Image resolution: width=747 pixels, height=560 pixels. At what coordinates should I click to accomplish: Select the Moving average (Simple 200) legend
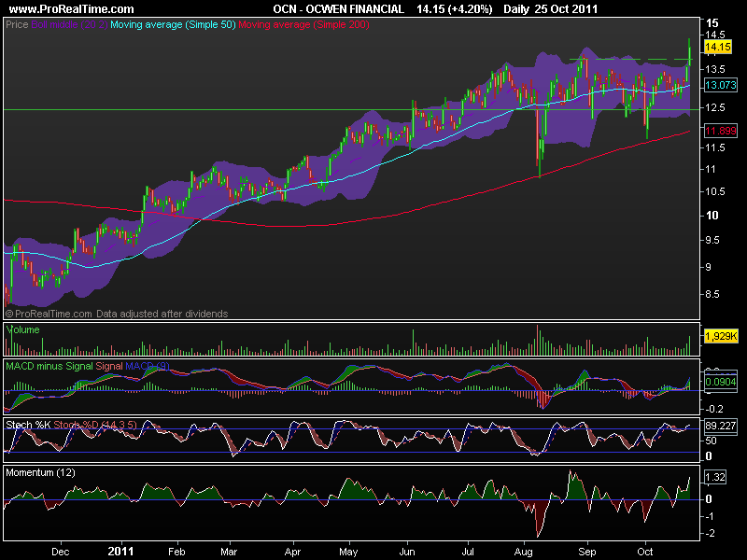tap(303, 24)
